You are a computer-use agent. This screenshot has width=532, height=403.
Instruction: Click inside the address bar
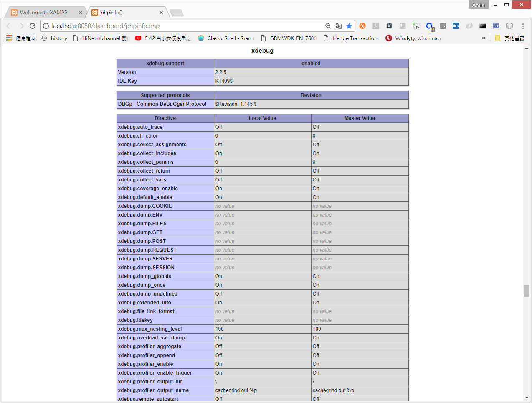click(167, 26)
